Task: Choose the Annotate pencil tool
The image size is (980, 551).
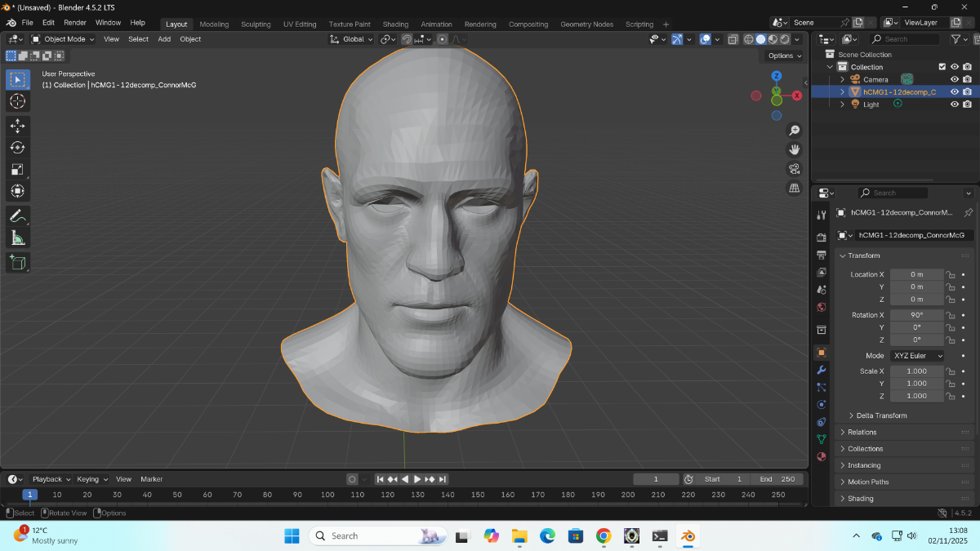Action: 18,216
